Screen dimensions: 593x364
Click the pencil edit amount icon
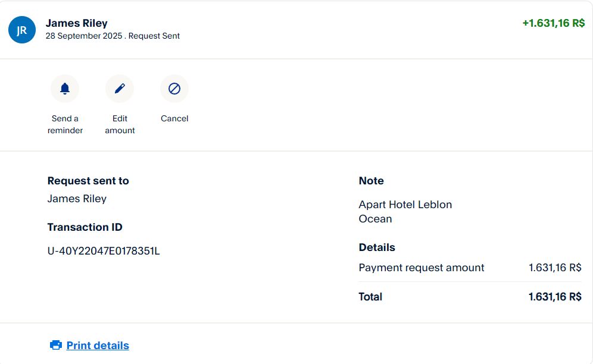point(120,89)
